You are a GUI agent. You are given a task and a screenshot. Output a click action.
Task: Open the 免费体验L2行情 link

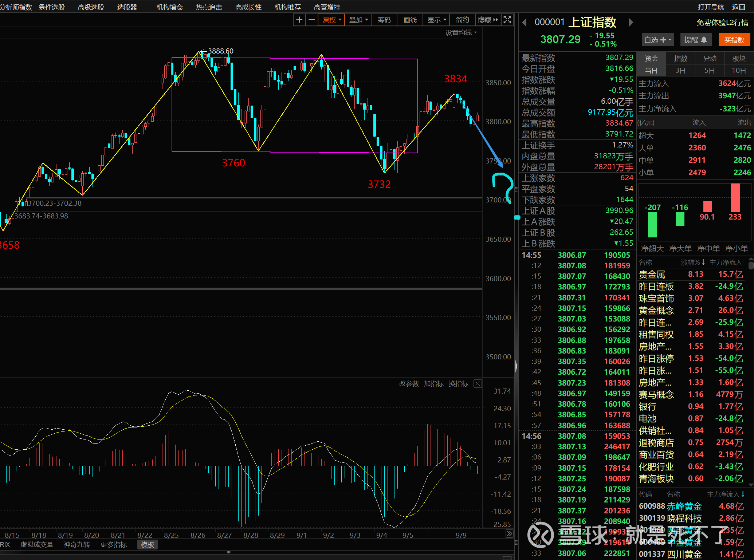click(722, 23)
